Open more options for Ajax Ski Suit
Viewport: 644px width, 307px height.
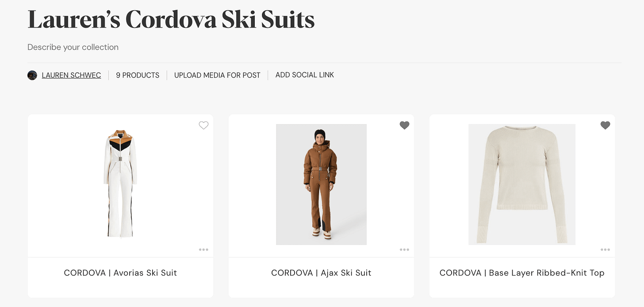click(404, 249)
